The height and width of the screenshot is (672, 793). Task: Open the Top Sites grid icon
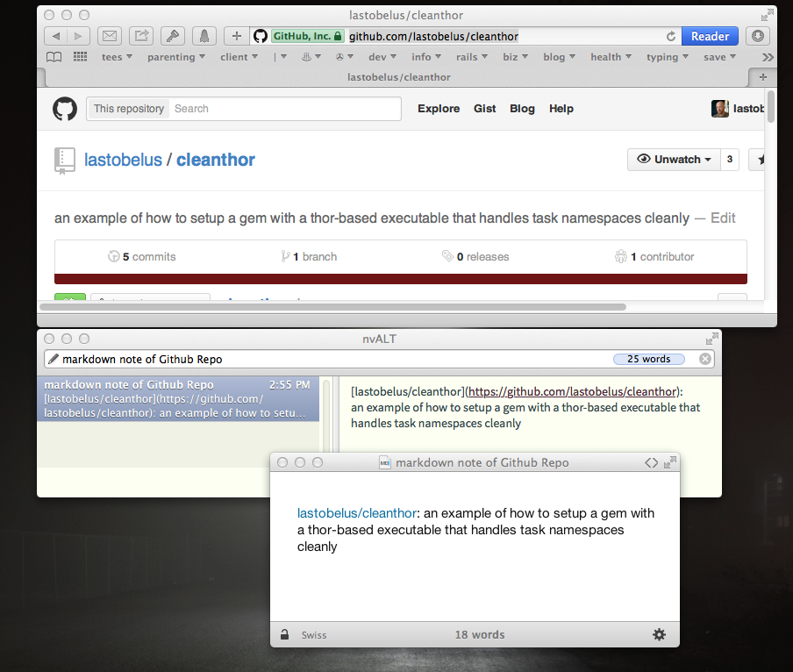coord(81,57)
